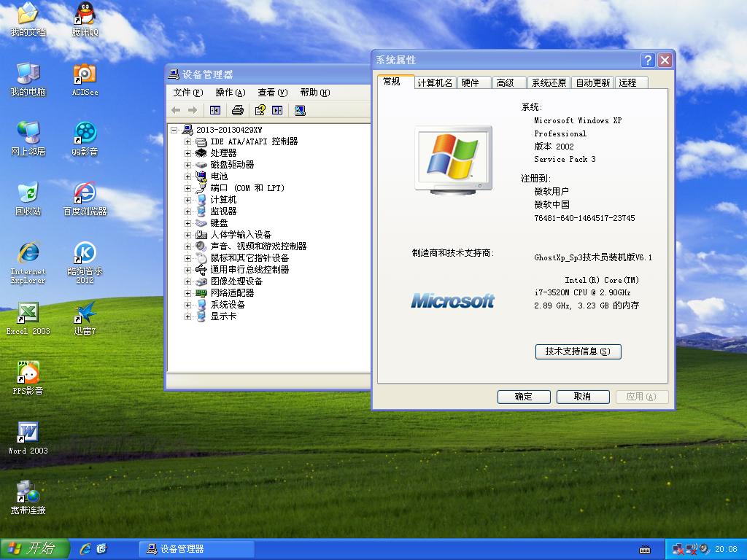
Task: Click the printer icon in Device Manager toolbar
Action: click(x=238, y=111)
